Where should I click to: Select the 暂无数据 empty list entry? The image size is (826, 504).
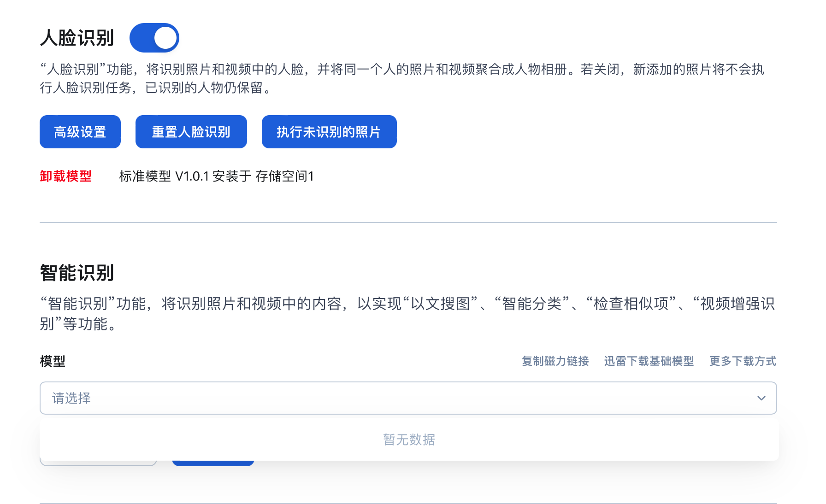pos(409,440)
